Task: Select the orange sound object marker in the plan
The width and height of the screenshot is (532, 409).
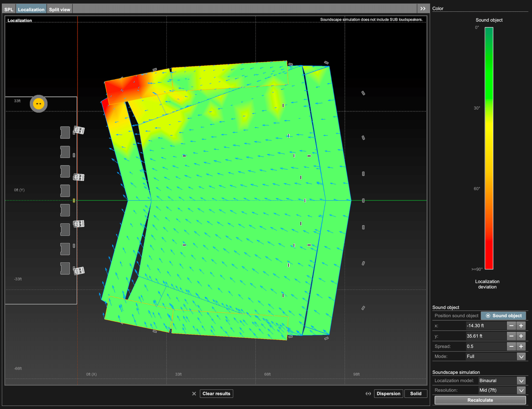Action: (x=38, y=104)
